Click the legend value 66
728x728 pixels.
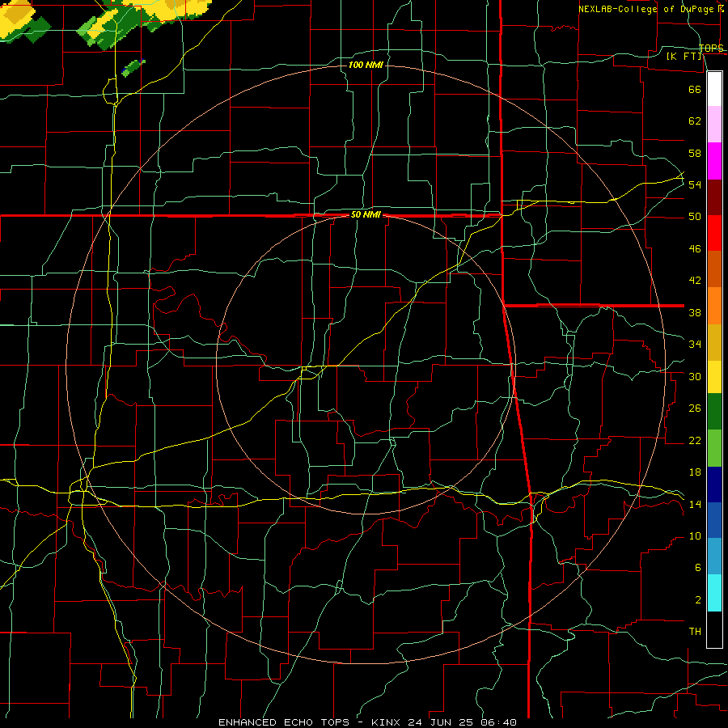(695, 89)
